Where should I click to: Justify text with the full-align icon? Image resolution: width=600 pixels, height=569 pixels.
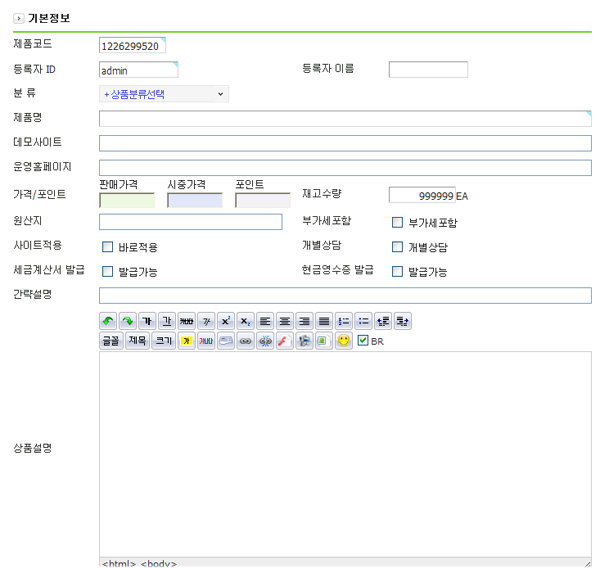[323, 321]
